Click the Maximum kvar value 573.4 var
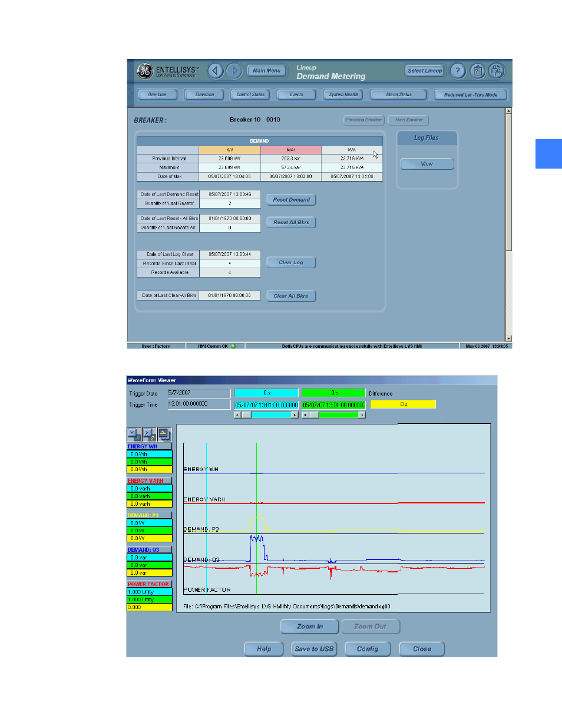Viewport: 562px width, 728px height. point(291,167)
